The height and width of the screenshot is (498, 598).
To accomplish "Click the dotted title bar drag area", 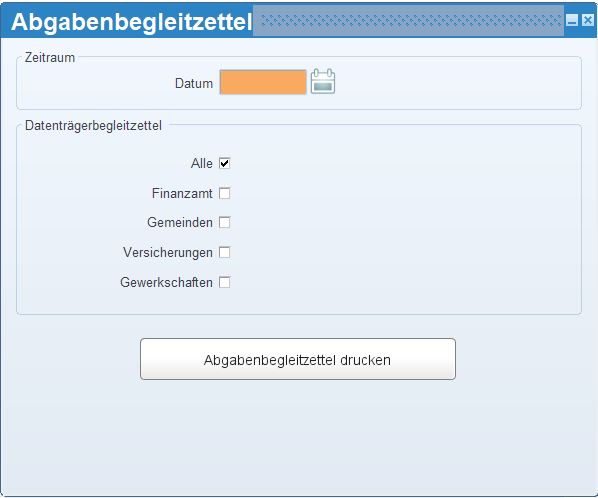I will coord(408,21).
